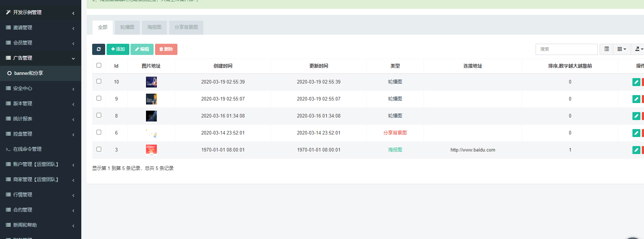Select the checkbox for row Id 3
Image resolution: width=644 pixels, height=239 pixels.
coord(99,149)
